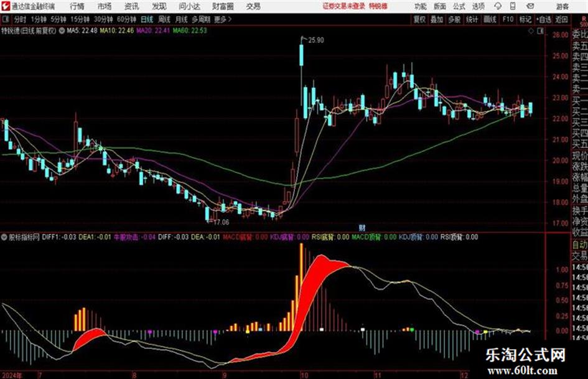588x379 pixels.
Task: Click the 证券交易未登录 login link
Action: tap(344, 6)
